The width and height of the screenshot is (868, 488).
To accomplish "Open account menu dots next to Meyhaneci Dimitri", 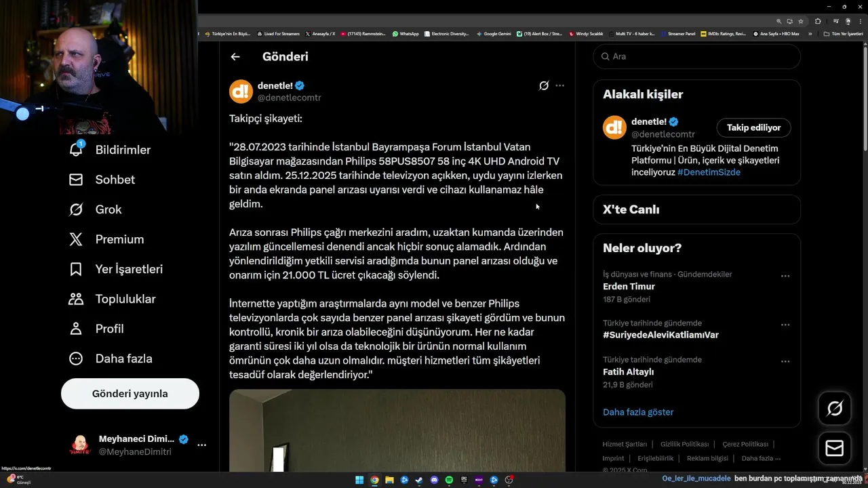I will pyautogui.click(x=201, y=445).
